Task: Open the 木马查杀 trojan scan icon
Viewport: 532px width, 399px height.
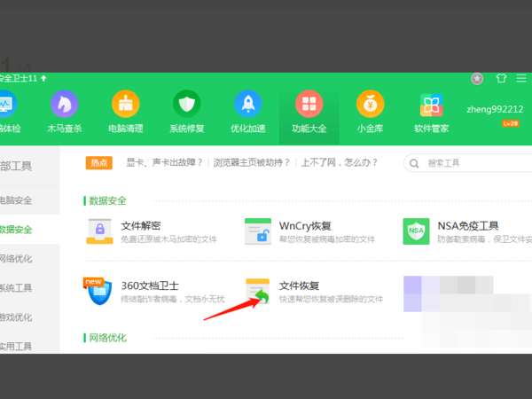Action: pyautogui.click(x=64, y=105)
